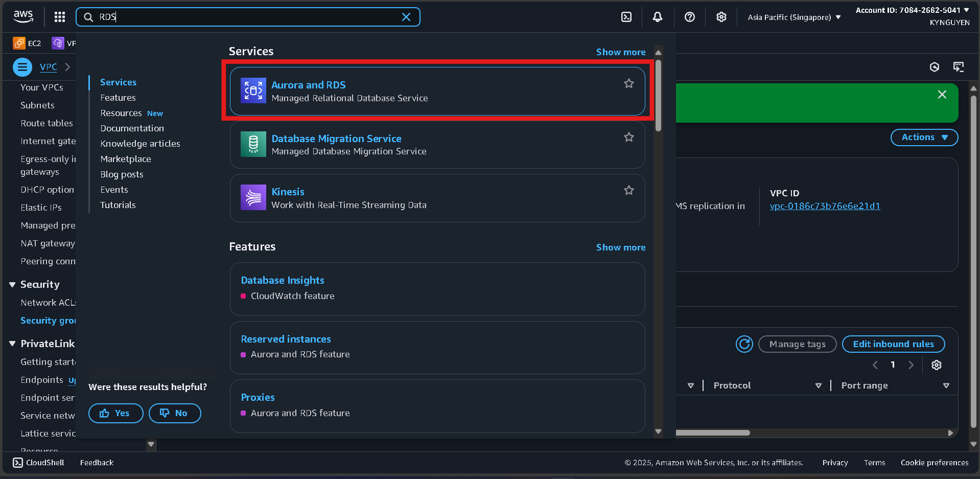The image size is (980, 479).
Task: Open the help question mark menu
Action: point(689,17)
